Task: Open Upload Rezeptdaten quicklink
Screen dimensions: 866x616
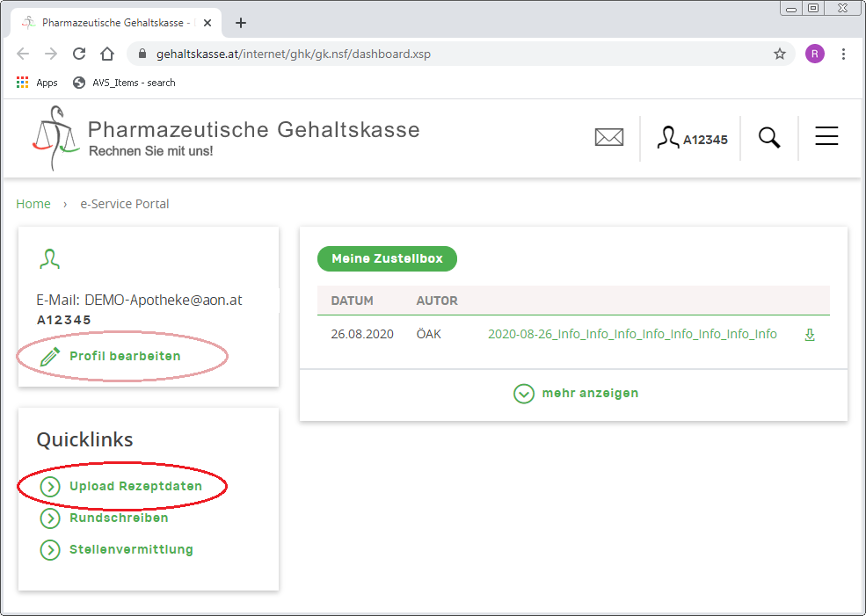Action: (x=135, y=486)
